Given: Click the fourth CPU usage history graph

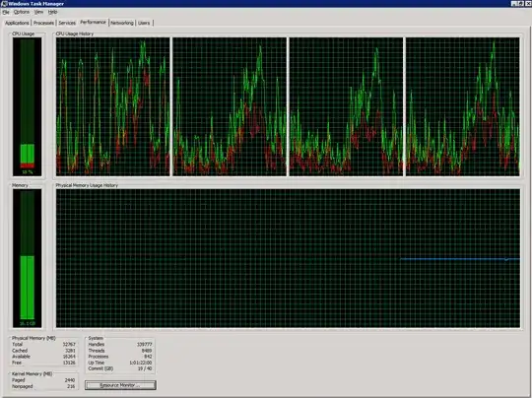Looking at the screenshot, I should [x=463, y=106].
